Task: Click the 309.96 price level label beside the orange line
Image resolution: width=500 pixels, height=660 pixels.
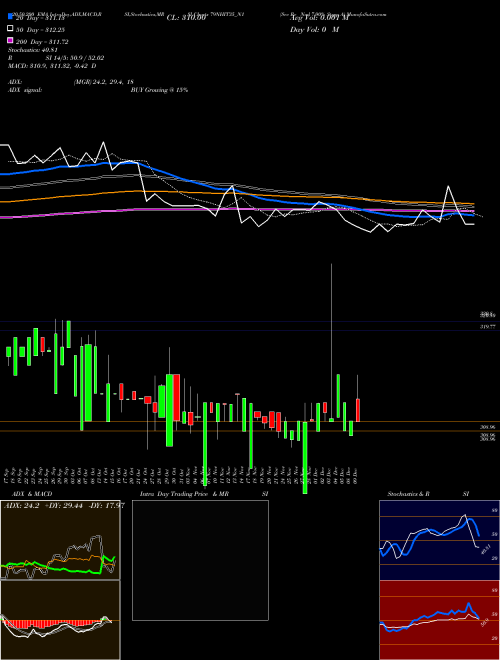Action: (487, 427)
